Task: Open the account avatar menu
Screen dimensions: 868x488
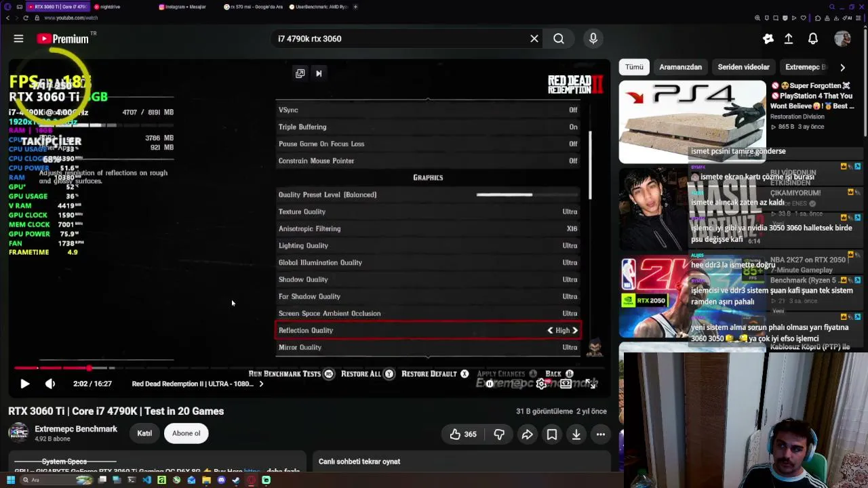Action: [842, 39]
